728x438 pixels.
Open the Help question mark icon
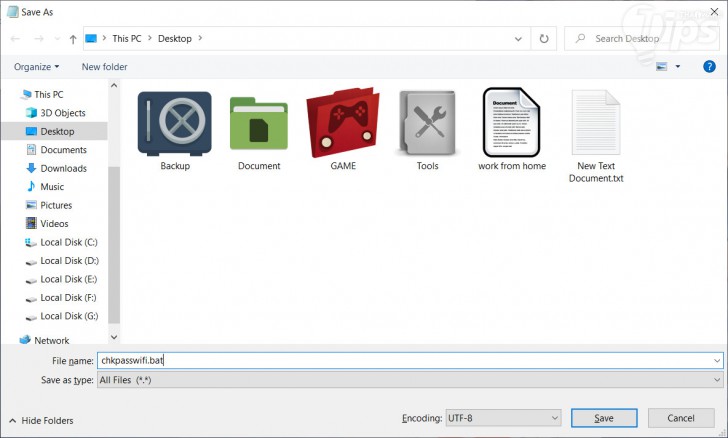[x=709, y=66]
